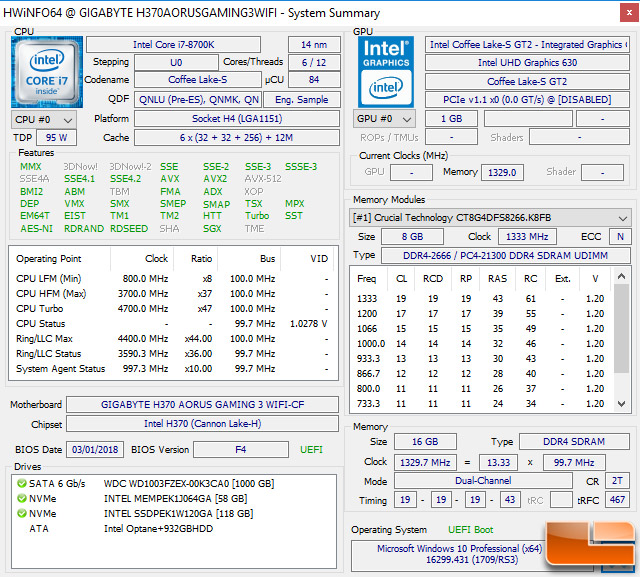Click the GIGABYTE H370 AORUS GAMING 3 WIFI-CF field

tap(202, 404)
